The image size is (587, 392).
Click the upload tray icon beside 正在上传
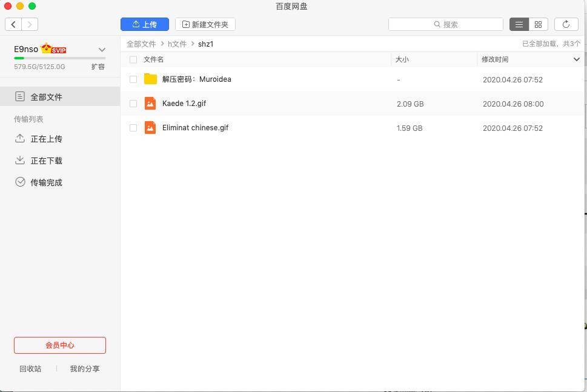[x=20, y=139]
